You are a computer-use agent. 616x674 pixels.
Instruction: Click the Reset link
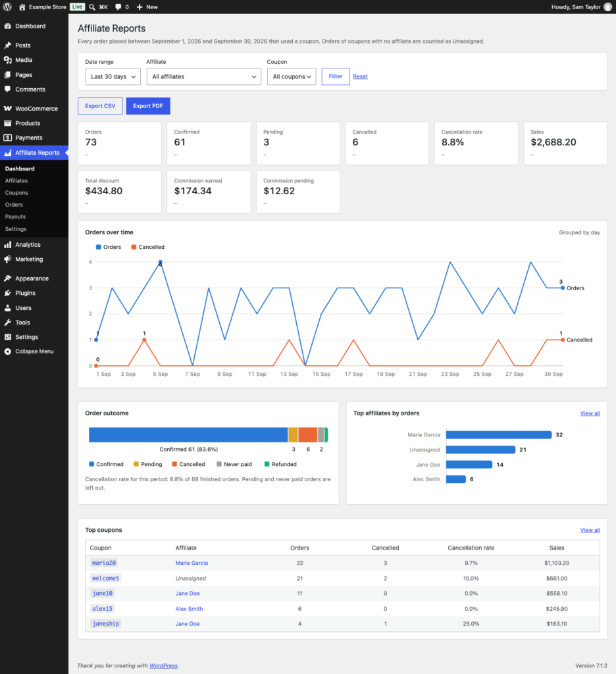(x=360, y=76)
